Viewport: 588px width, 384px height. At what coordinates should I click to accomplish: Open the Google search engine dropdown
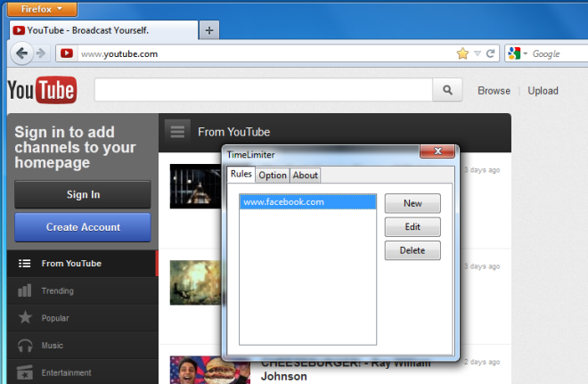click(x=518, y=53)
